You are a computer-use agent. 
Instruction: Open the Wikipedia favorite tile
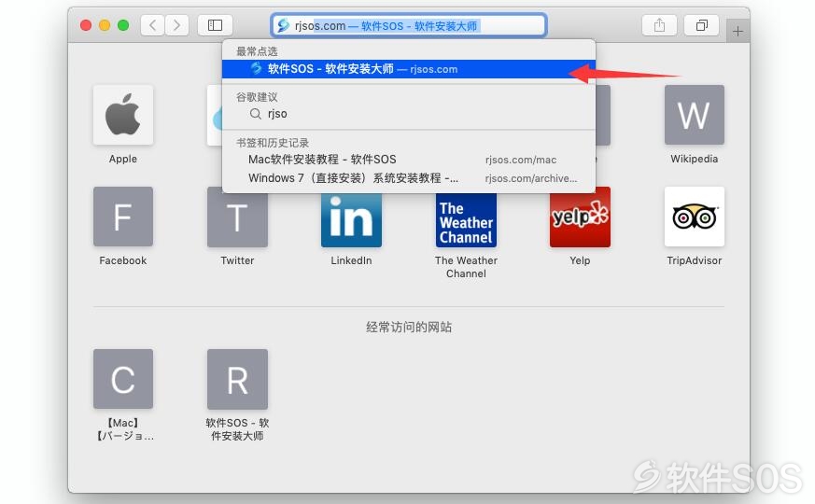pos(694,115)
